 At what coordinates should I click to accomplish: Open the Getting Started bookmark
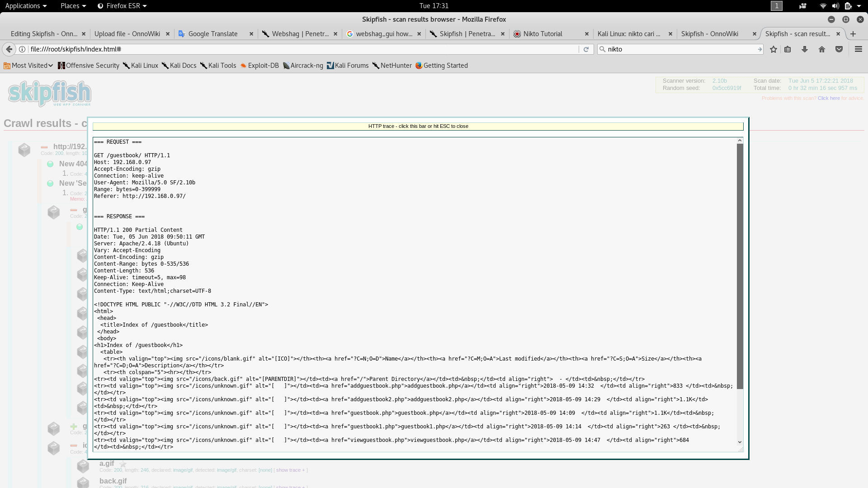(442, 66)
